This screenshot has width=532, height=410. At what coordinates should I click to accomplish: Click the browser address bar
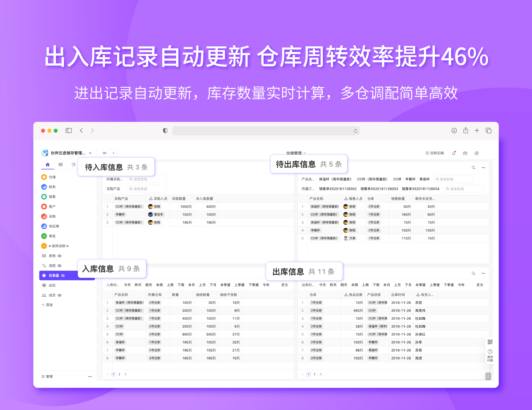pos(266,131)
